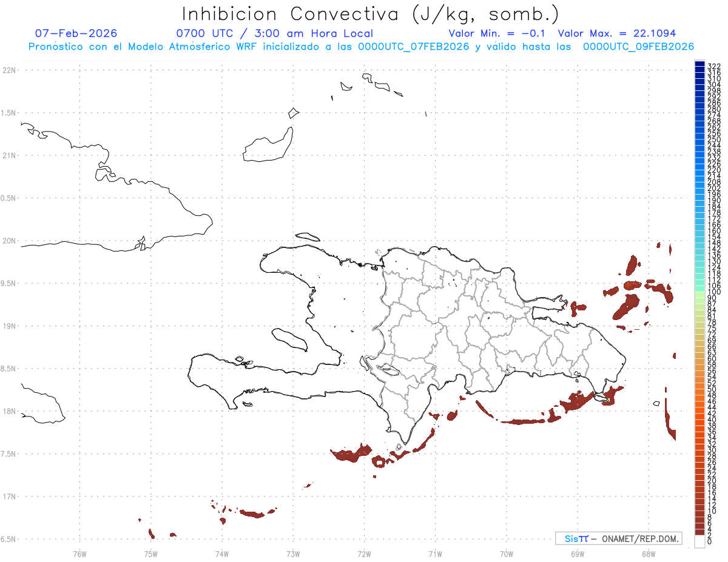Click the '74W' longitude label
Viewport: 728px width, 562px height.
click(x=222, y=554)
